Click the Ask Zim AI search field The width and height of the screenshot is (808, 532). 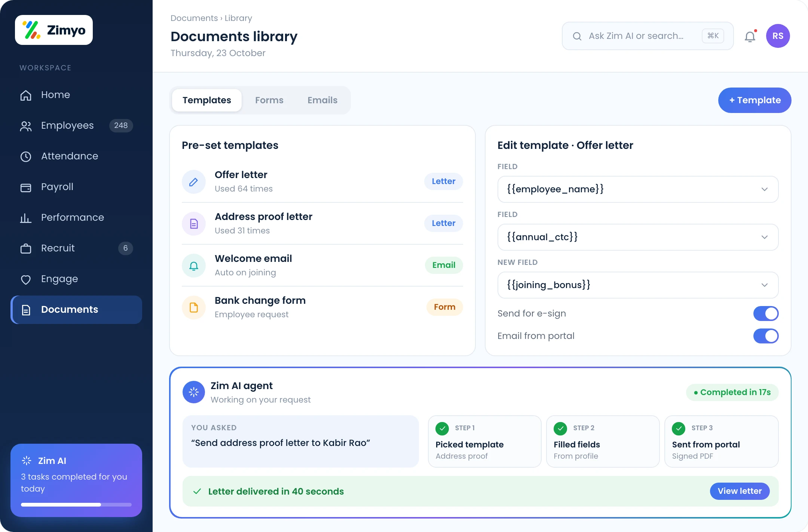648,36
